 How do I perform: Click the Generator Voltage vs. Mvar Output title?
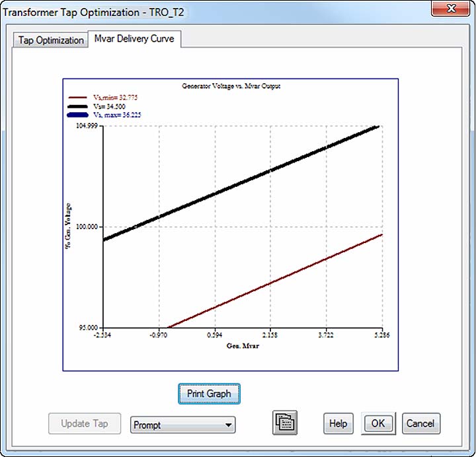(231, 87)
